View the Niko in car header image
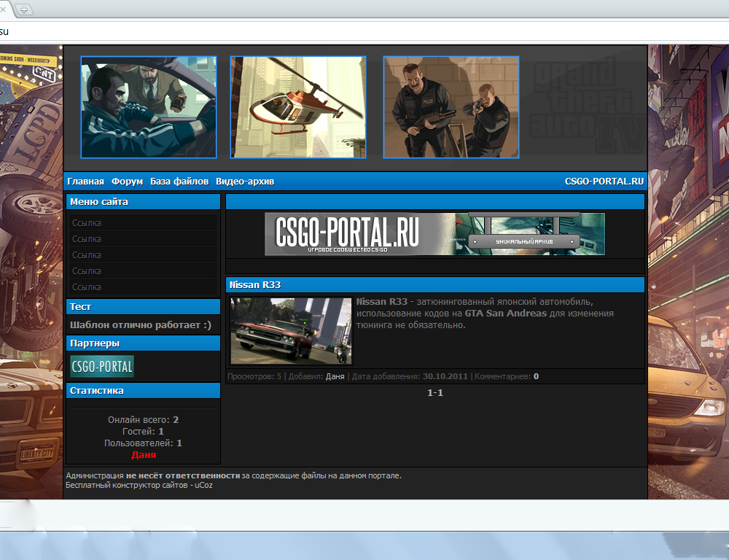Viewport: 729px width, 560px height. [149, 107]
